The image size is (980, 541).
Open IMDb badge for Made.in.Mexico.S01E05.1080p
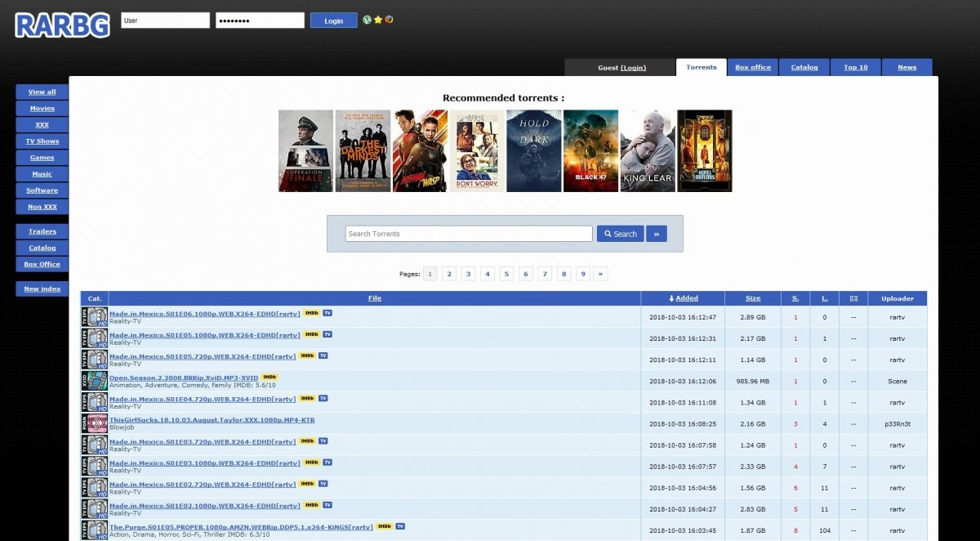click(311, 334)
